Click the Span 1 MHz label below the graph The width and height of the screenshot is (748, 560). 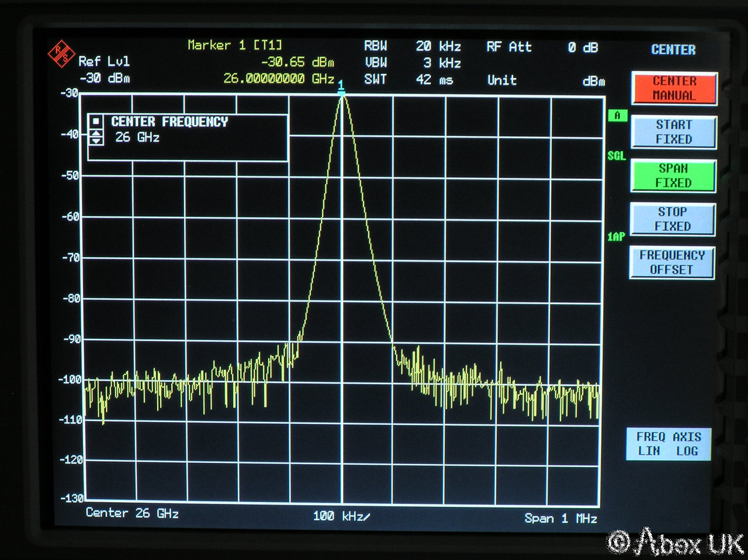(x=560, y=518)
